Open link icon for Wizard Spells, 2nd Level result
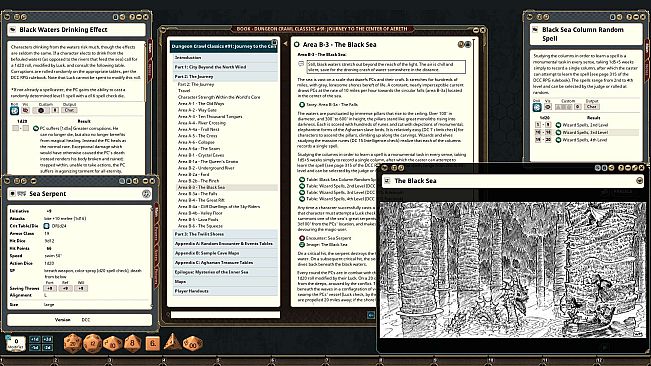 click(x=558, y=125)
